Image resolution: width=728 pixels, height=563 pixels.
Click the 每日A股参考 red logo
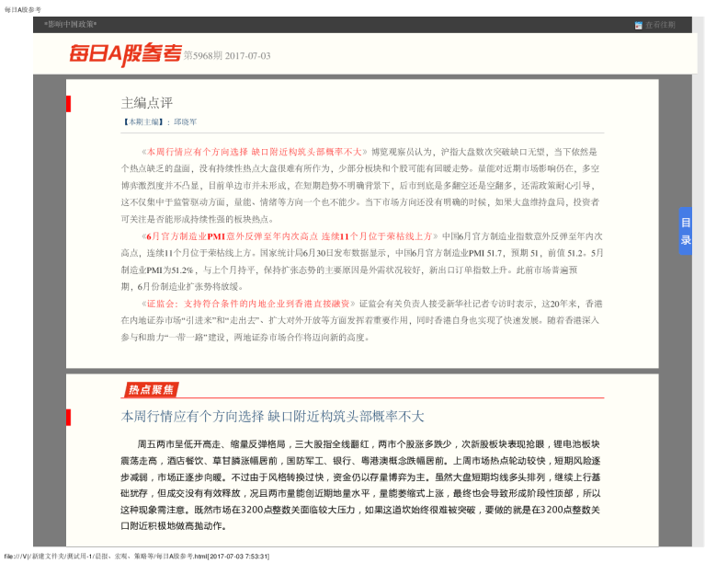(125, 55)
